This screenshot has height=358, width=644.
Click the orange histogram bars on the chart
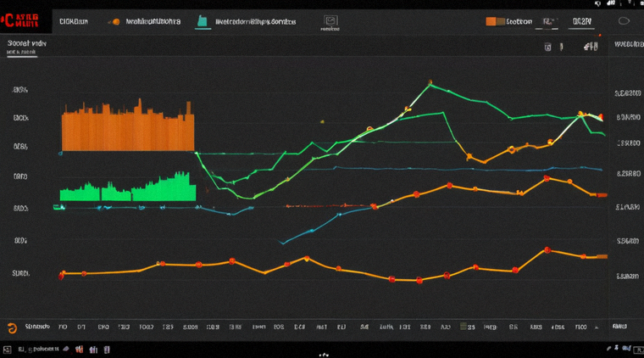pyautogui.click(x=128, y=126)
